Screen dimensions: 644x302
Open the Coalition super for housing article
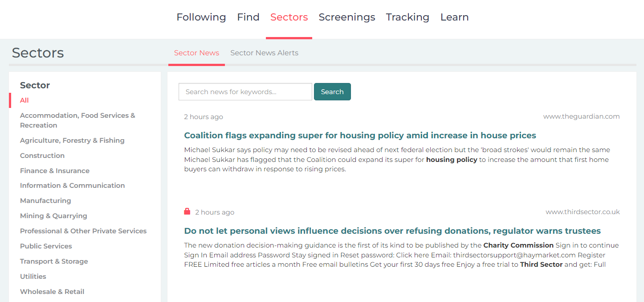pyautogui.click(x=360, y=136)
